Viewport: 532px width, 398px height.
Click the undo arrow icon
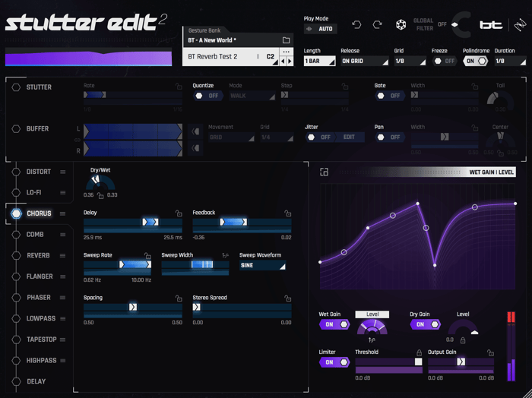356,25
